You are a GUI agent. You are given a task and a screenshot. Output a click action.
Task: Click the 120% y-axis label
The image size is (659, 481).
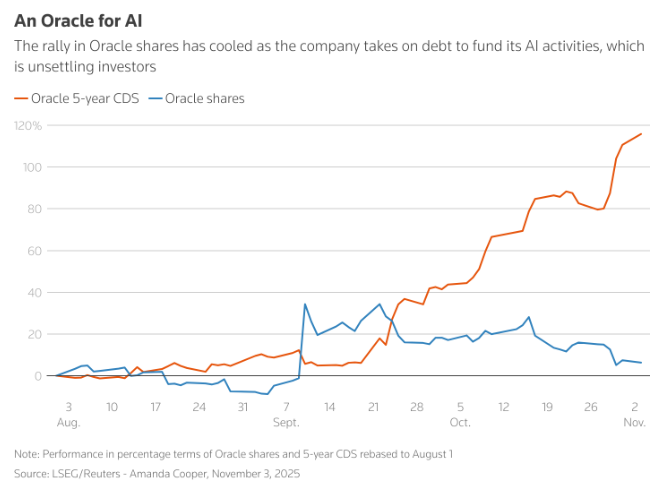(28, 126)
